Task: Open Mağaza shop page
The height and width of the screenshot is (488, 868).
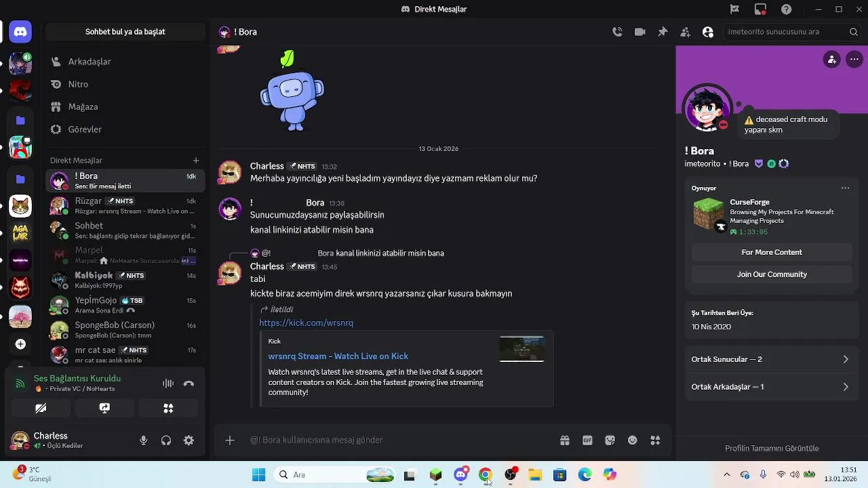Action: pyautogui.click(x=125, y=106)
